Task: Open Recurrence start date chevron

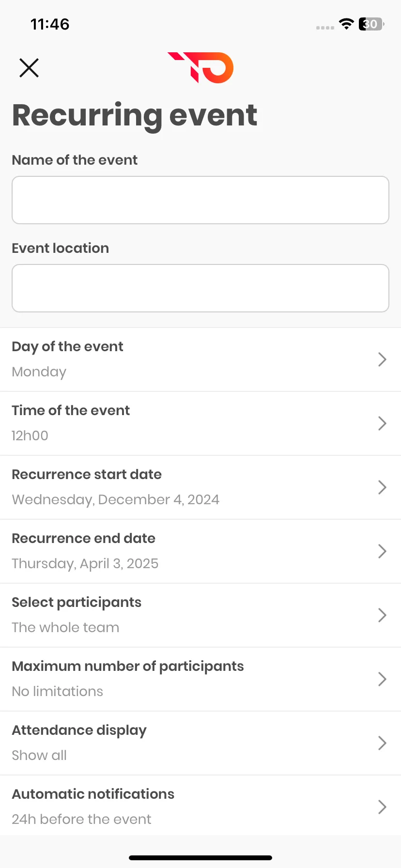Action: coord(382,487)
